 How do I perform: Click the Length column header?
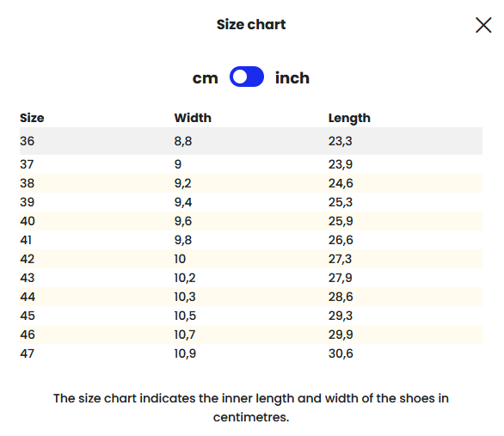[x=349, y=118]
